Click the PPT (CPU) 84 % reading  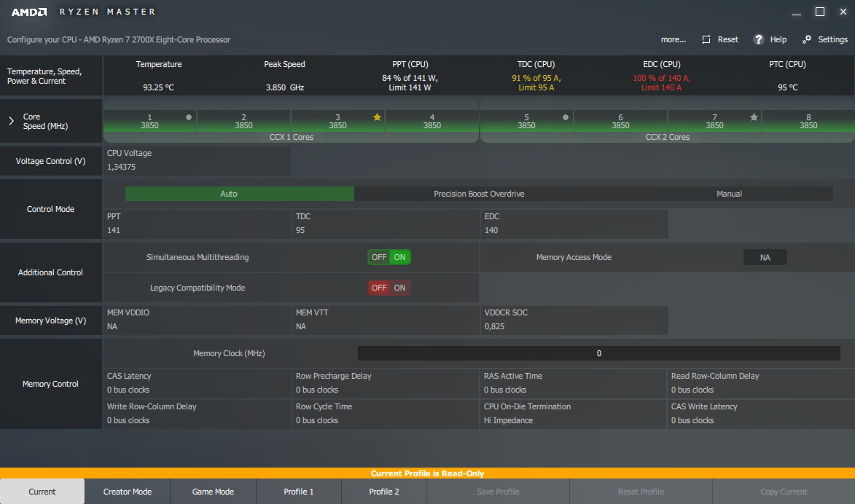(410, 83)
